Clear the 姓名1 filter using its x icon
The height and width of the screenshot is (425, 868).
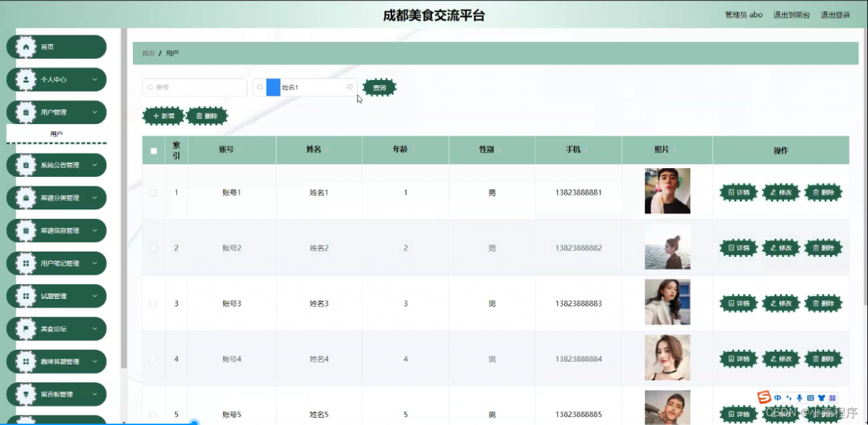pyautogui.click(x=349, y=87)
